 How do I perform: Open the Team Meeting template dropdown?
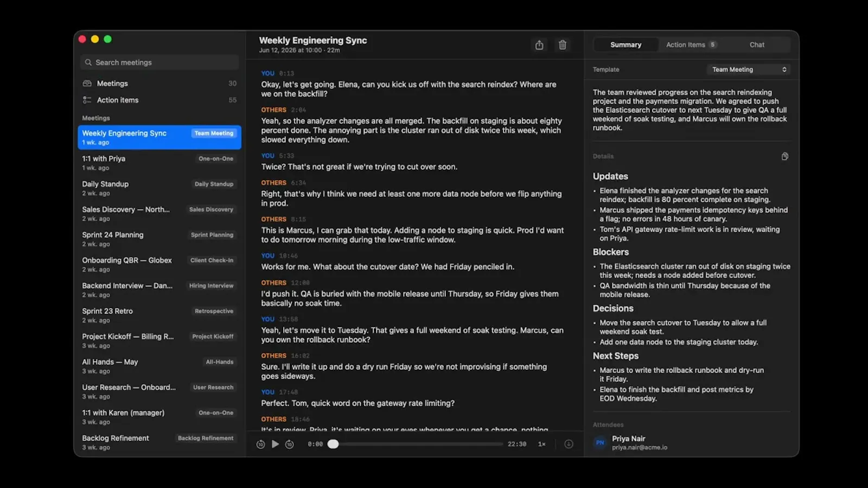pos(749,69)
